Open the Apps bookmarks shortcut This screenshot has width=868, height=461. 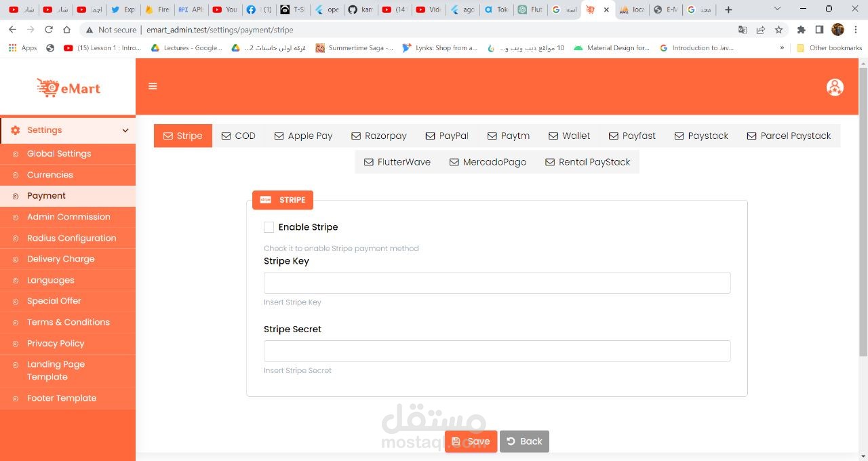point(22,48)
